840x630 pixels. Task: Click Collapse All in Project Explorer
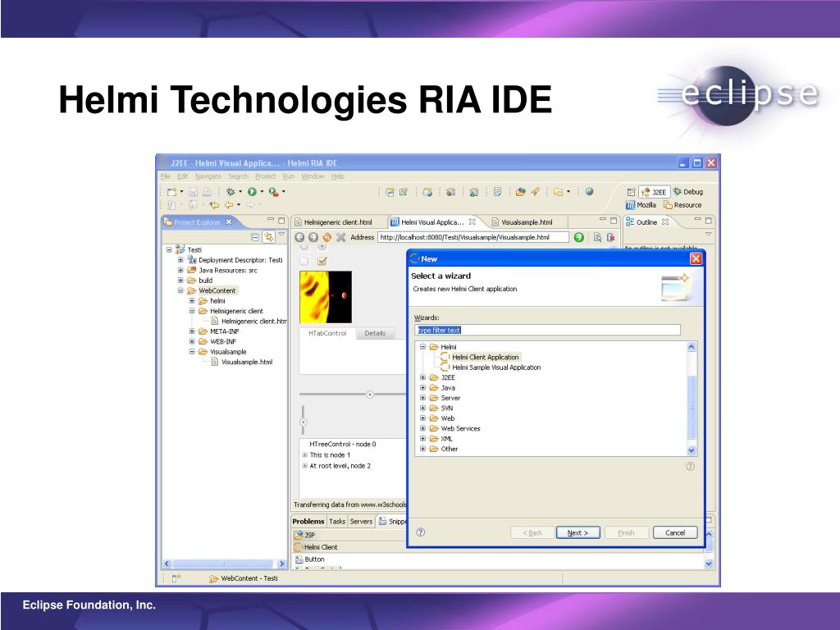coord(256,237)
